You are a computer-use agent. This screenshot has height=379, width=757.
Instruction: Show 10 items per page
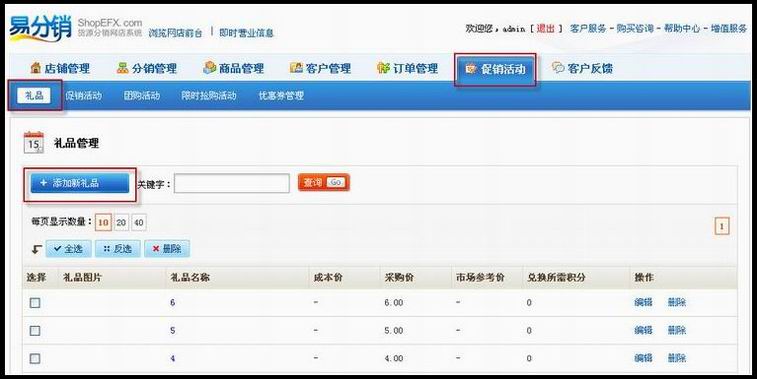[x=103, y=223]
